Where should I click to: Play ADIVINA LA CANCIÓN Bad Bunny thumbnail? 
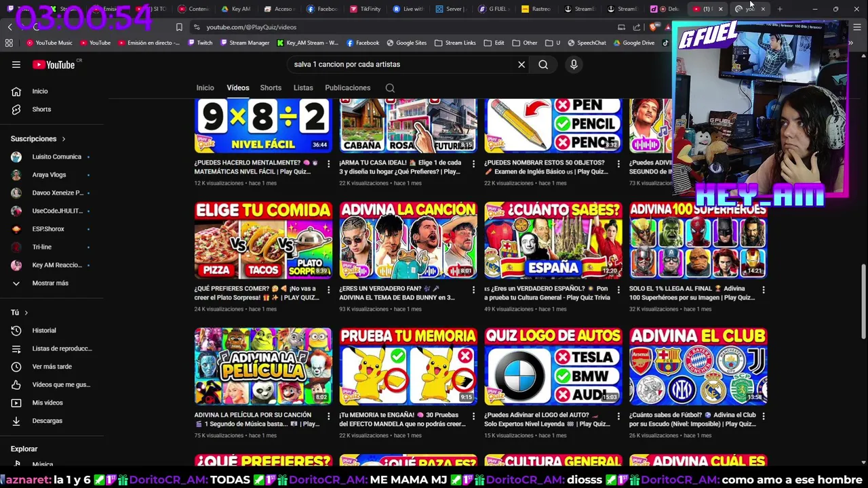408,241
